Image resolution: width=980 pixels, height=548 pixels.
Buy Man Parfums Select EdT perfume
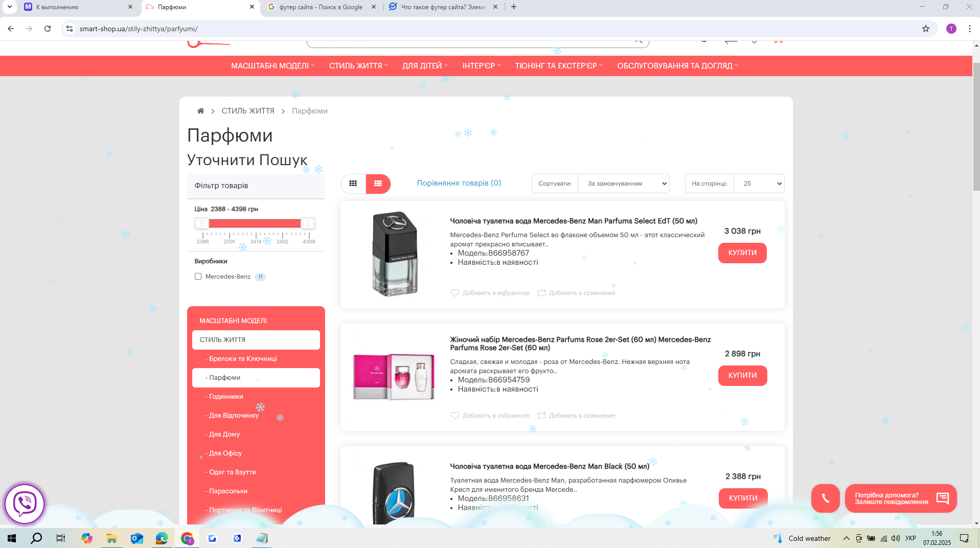coord(742,253)
